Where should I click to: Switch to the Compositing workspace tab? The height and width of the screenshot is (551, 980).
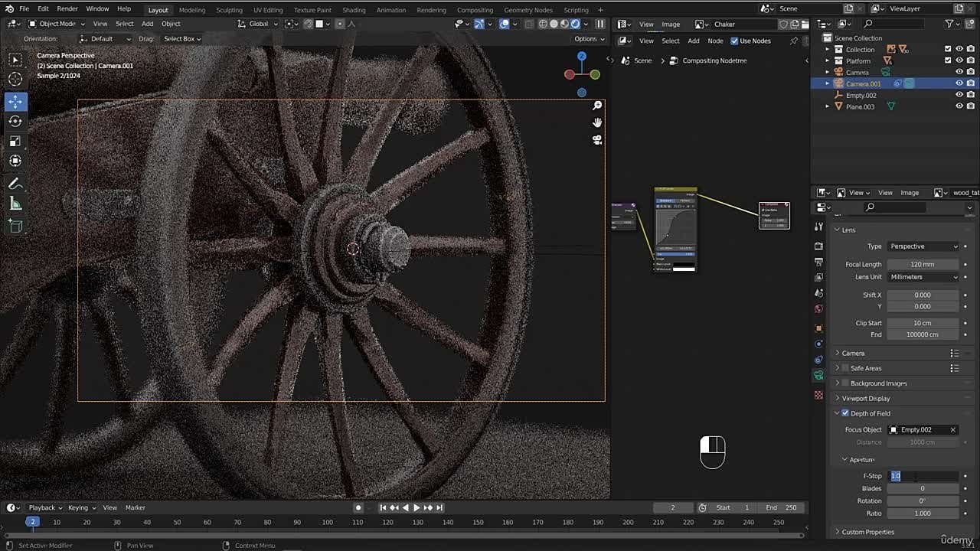(475, 10)
